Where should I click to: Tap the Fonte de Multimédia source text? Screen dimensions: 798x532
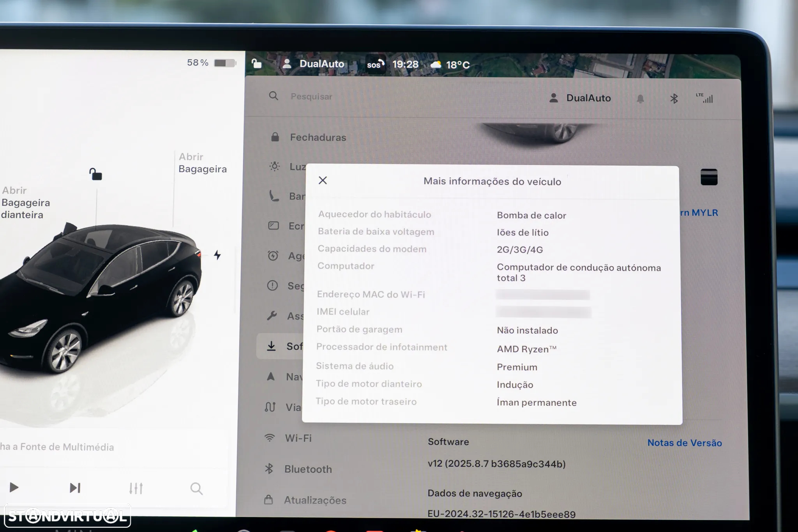[x=57, y=447]
